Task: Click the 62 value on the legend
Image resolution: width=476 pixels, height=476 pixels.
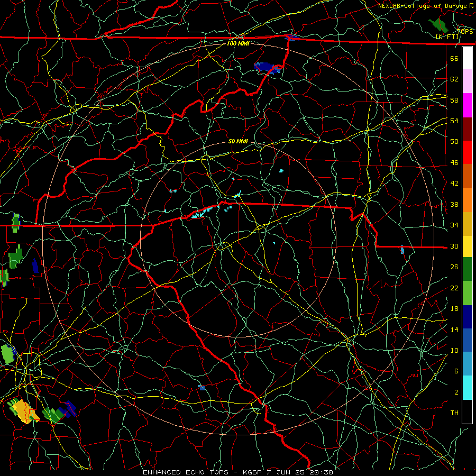Action: 454,79
